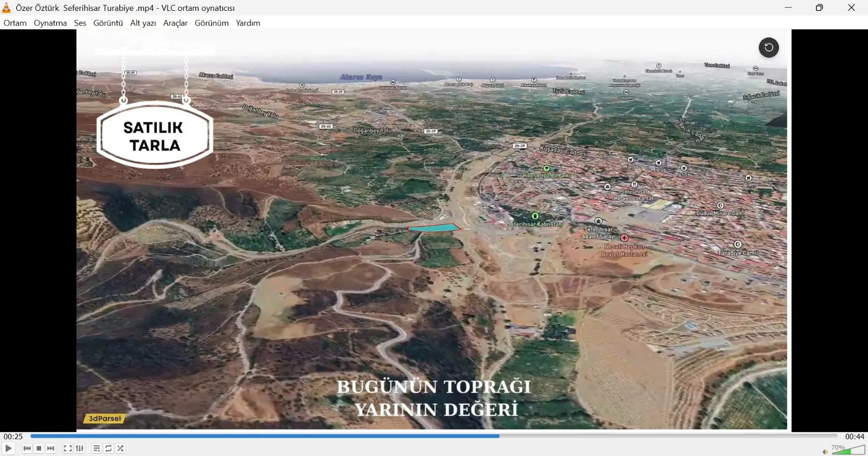Mute audio with the speaker icon
This screenshot has width=868, height=456.
(825, 452)
